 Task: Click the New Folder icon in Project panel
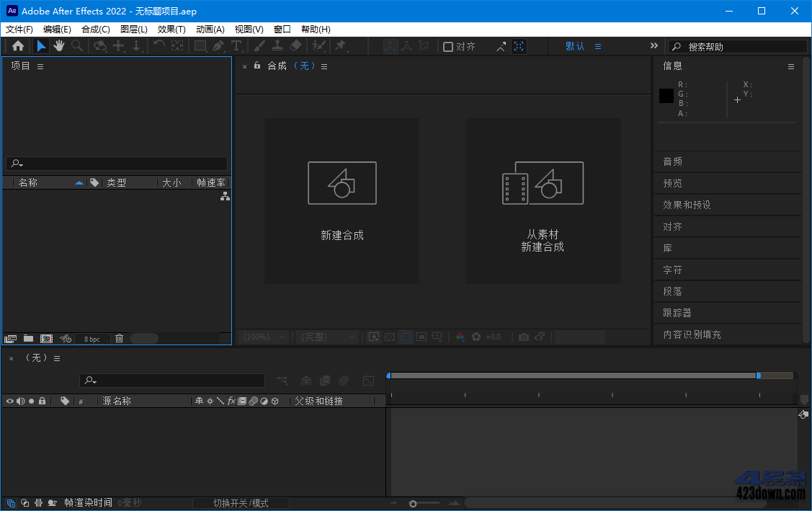pyautogui.click(x=28, y=338)
